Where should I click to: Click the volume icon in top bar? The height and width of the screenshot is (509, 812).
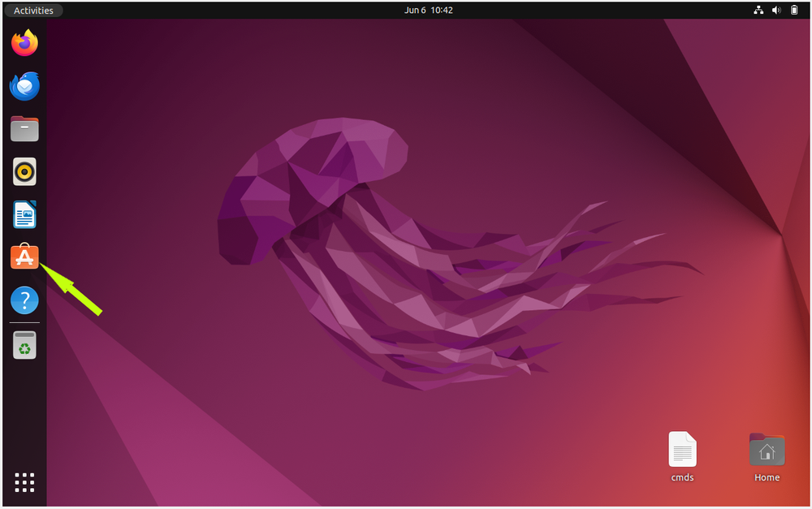point(776,10)
